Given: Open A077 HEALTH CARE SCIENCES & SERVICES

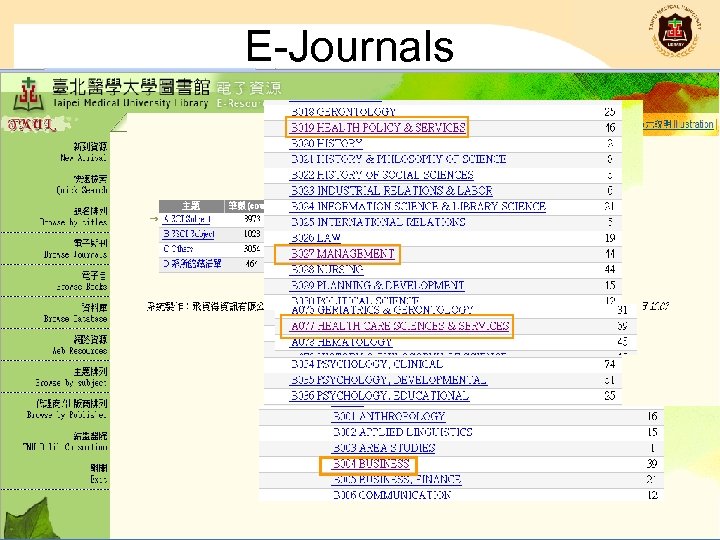Looking at the screenshot, I should click(400, 326).
